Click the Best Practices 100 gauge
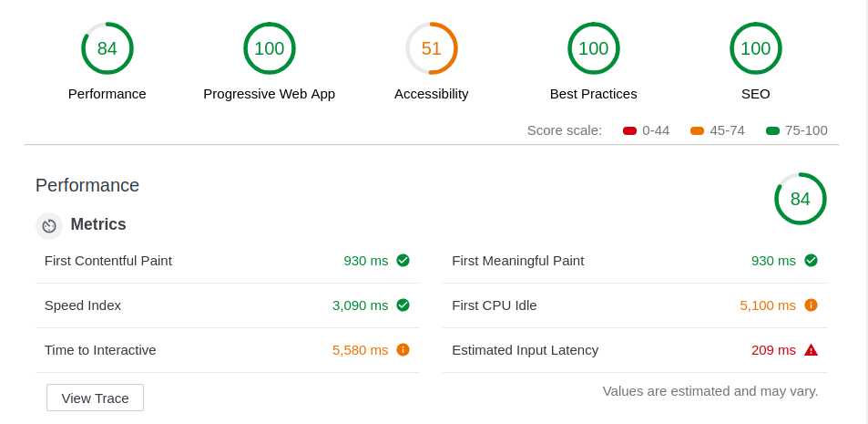The image size is (868, 424). (594, 48)
